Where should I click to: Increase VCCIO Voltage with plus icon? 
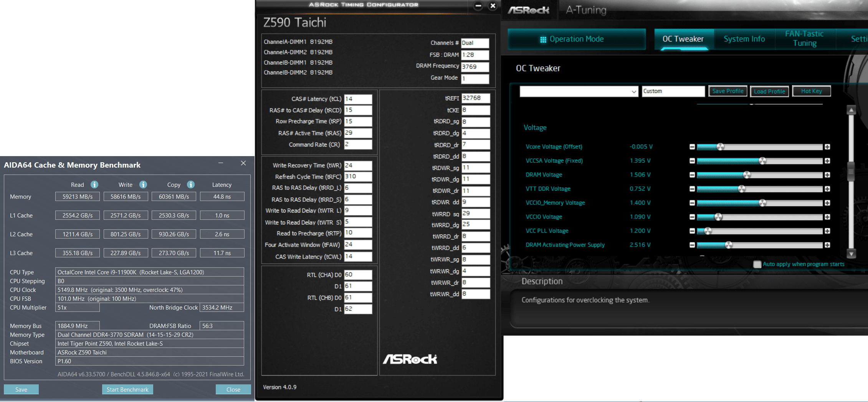click(x=827, y=217)
